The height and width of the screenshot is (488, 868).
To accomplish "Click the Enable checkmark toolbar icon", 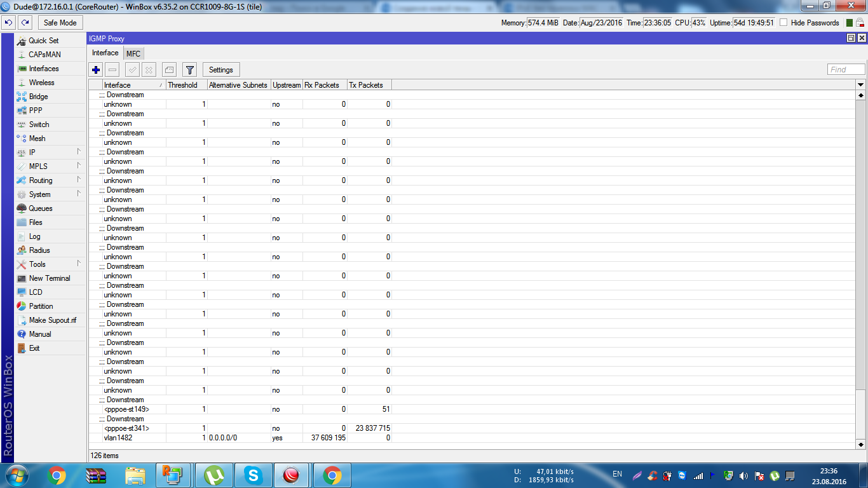I will tap(132, 70).
